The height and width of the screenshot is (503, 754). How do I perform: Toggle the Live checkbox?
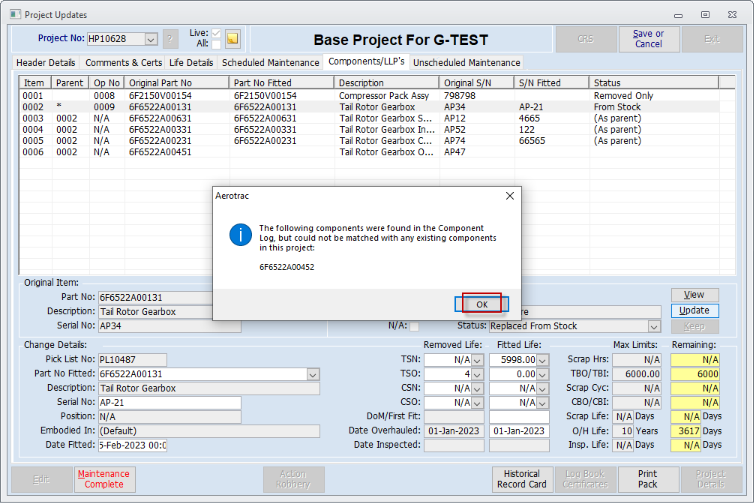point(216,33)
